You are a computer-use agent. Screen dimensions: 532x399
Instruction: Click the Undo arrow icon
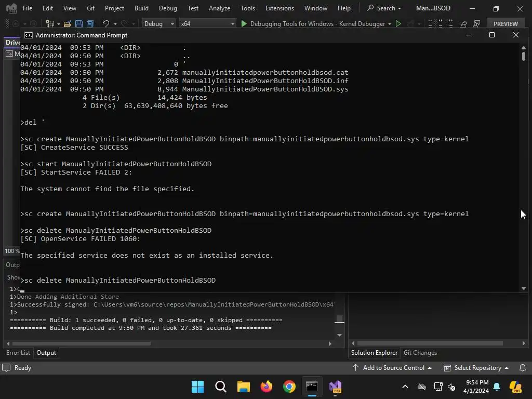click(106, 23)
